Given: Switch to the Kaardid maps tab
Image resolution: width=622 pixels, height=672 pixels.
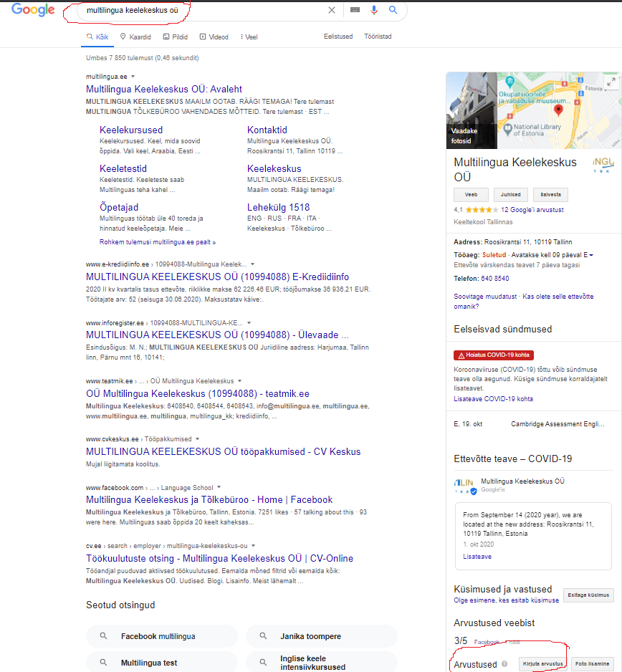Looking at the screenshot, I should pos(135,37).
